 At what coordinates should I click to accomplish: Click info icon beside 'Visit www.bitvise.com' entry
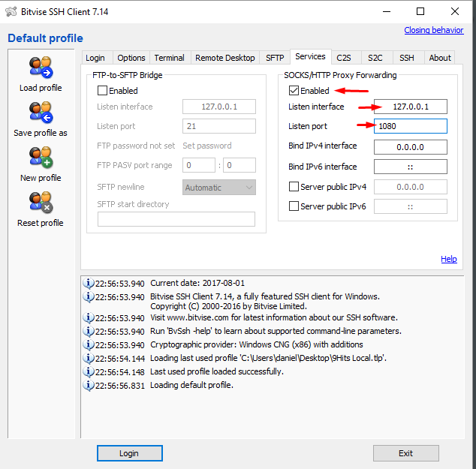pyautogui.click(x=89, y=317)
